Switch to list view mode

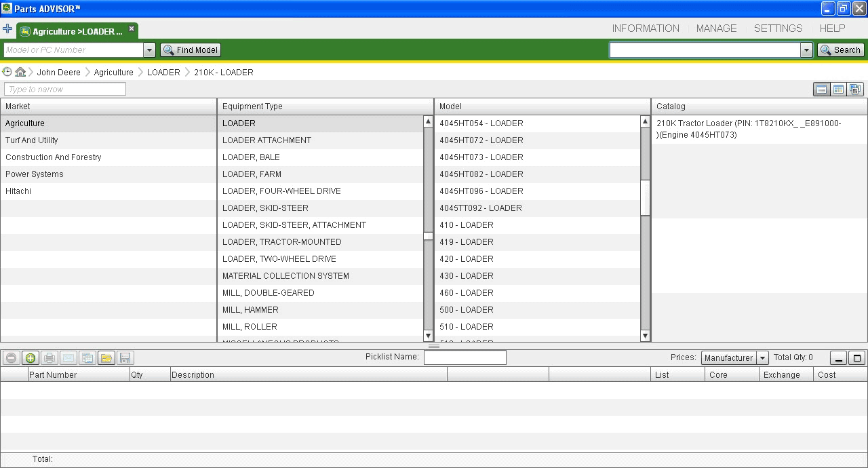(821, 90)
